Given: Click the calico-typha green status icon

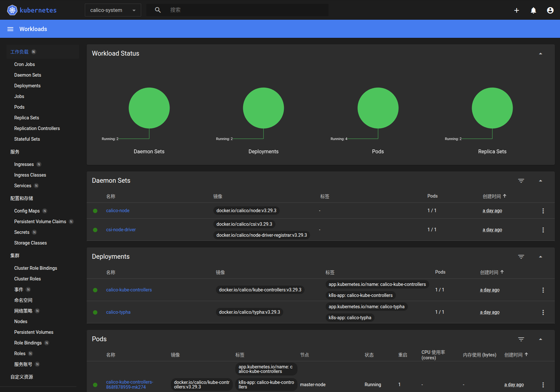Looking at the screenshot, I should point(95,312).
